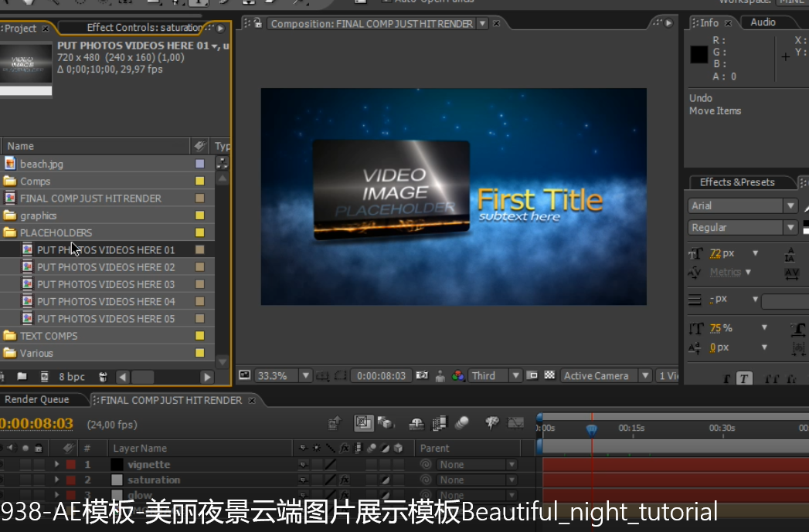Create a new composition in Project panel

click(44, 377)
